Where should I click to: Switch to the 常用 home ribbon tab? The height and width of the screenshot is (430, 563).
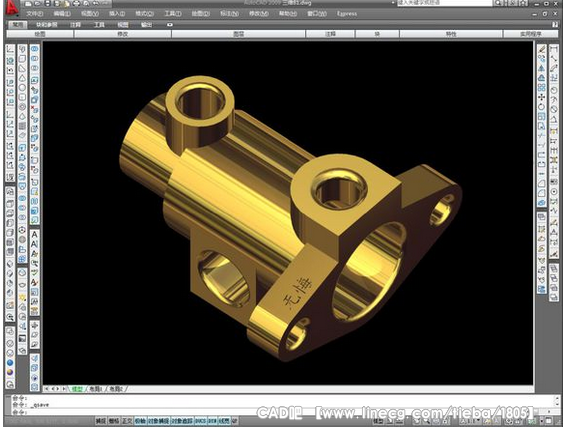[x=18, y=25]
